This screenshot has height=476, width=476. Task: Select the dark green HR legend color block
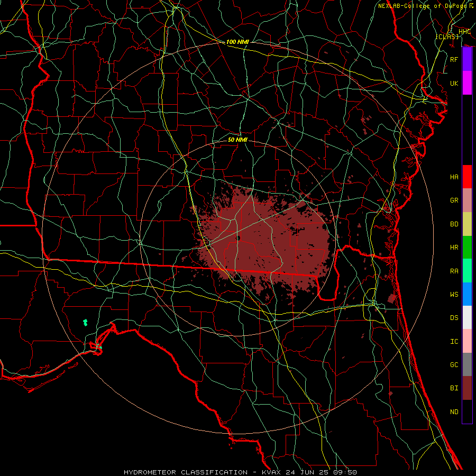467,247
